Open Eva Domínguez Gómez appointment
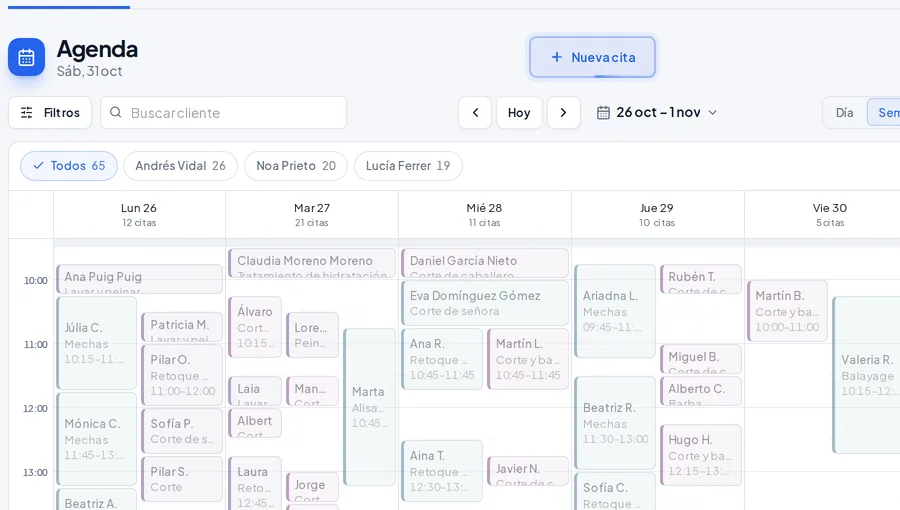This screenshot has height=510, width=900. (x=485, y=303)
